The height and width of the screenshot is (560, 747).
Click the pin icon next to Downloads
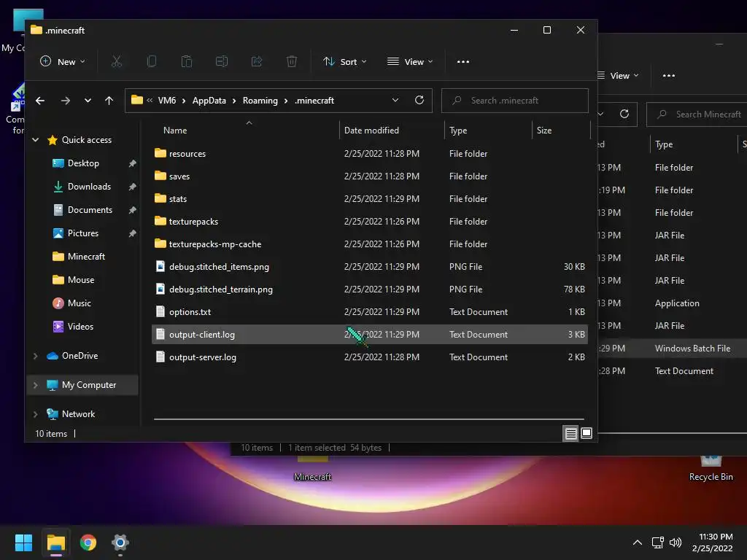pyautogui.click(x=133, y=187)
